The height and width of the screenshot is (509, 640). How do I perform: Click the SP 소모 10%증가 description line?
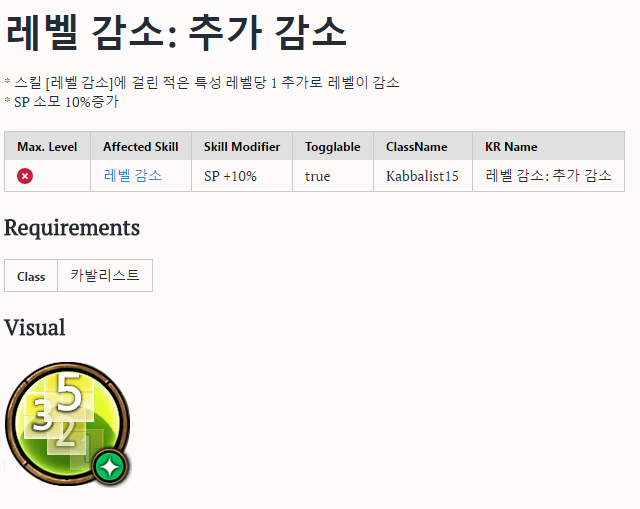coord(62,102)
